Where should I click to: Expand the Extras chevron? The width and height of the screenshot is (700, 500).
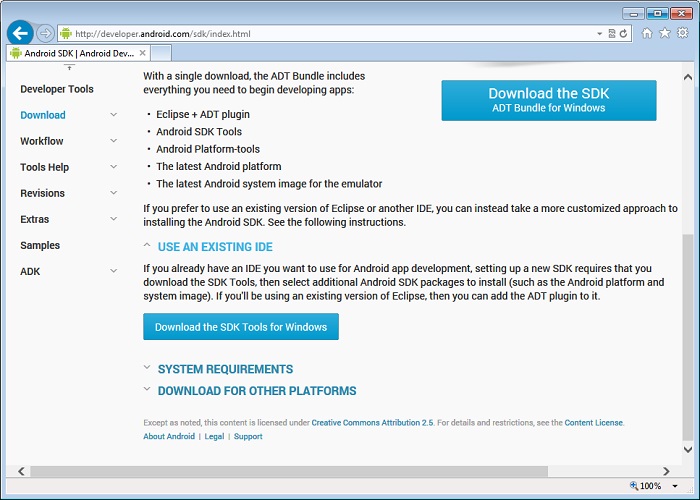pyautogui.click(x=114, y=219)
